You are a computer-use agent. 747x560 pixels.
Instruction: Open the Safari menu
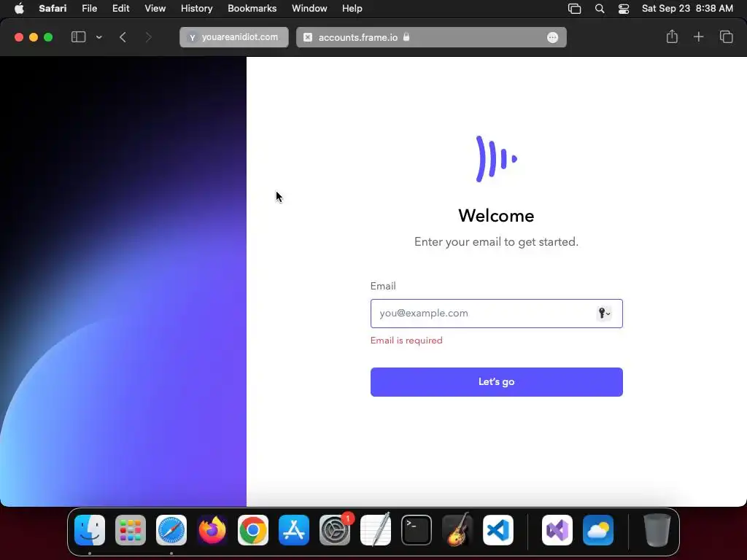click(53, 9)
